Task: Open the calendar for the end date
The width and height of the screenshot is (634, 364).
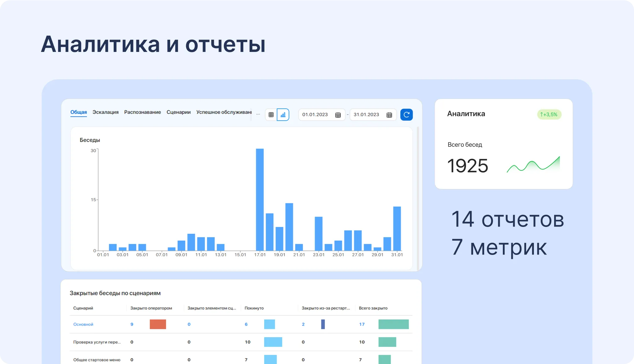Action: point(389,114)
